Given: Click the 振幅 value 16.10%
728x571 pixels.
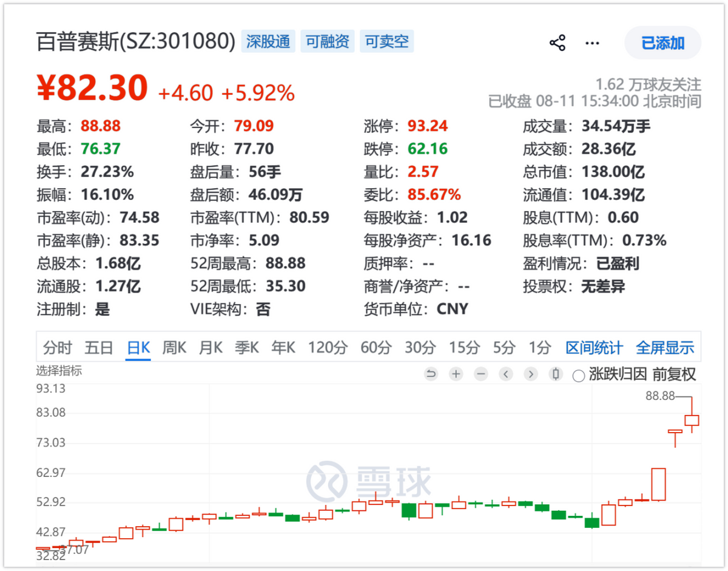Looking at the screenshot, I should pyautogui.click(x=107, y=195).
